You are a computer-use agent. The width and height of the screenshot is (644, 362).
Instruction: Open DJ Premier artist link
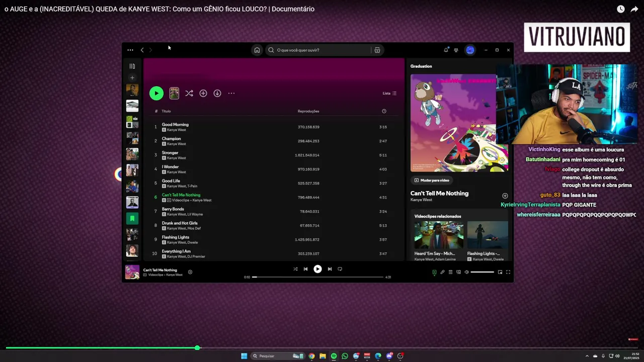coord(196,256)
